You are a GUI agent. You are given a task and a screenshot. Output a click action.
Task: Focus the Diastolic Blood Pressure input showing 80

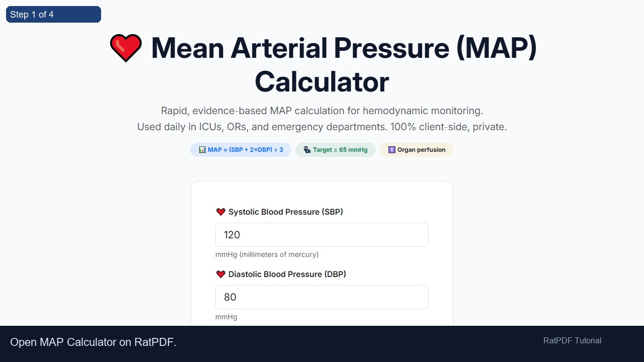[322, 297]
